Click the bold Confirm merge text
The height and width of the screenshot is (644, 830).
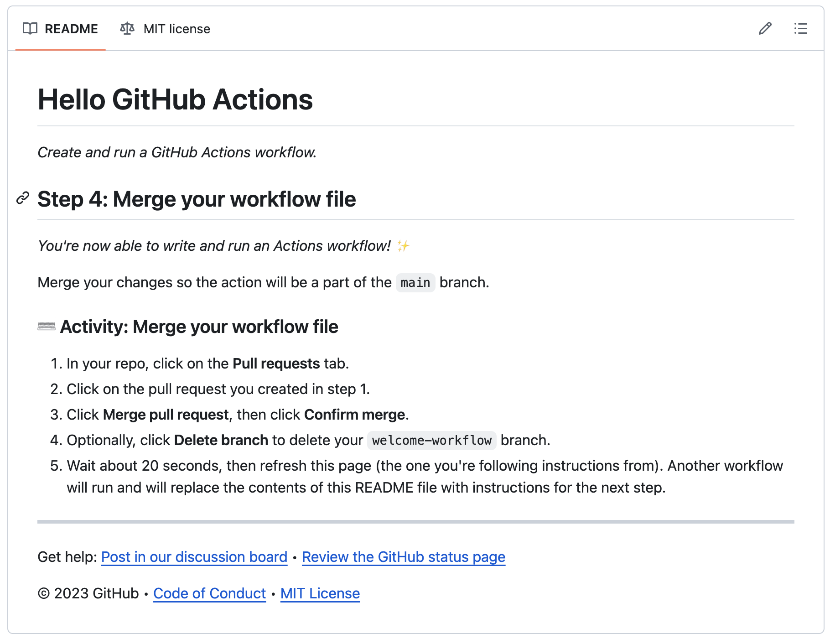click(x=354, y=415)
